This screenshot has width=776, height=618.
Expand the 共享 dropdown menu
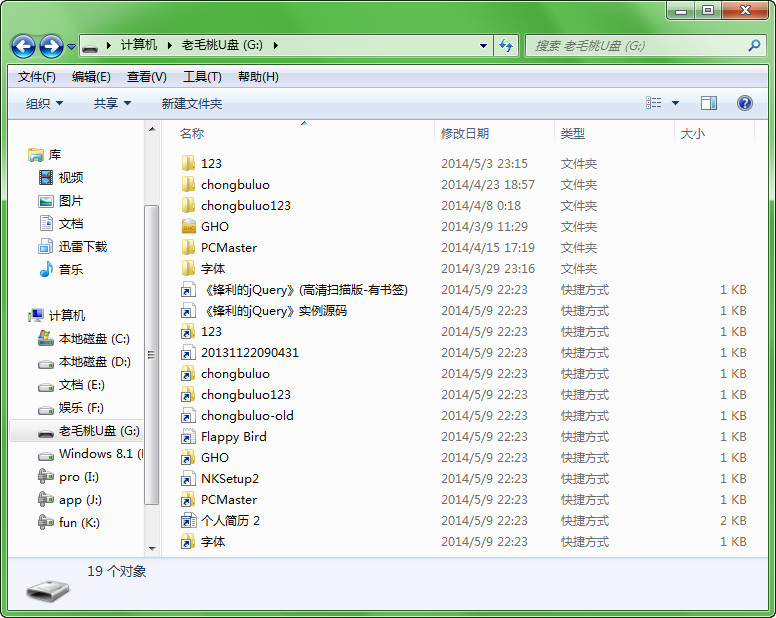[112, 103]
